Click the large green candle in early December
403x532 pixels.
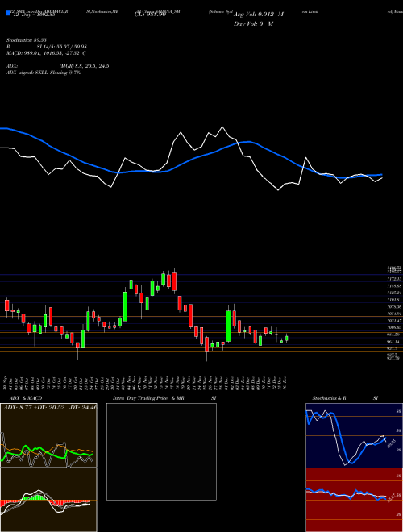coord(229,326)
